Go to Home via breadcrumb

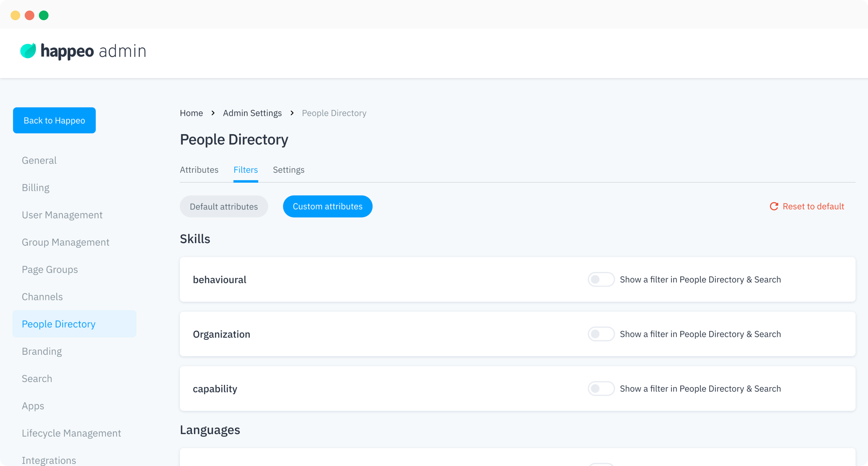pyautogui.click(x=191, y=113)
